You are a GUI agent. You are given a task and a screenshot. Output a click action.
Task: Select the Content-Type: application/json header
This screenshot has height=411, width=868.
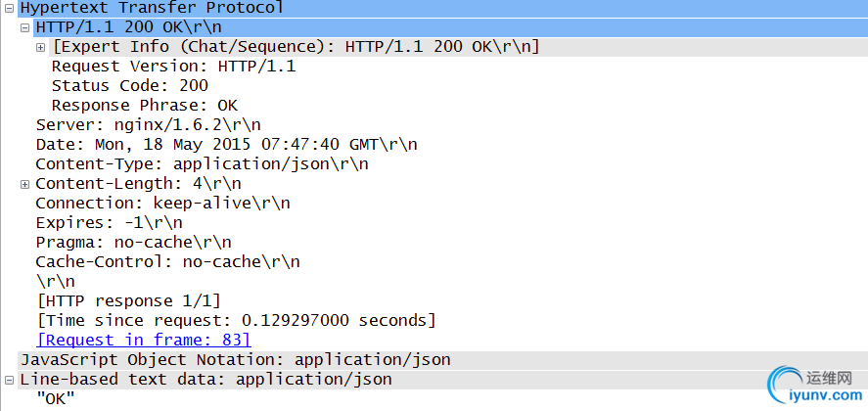[202, 164]
